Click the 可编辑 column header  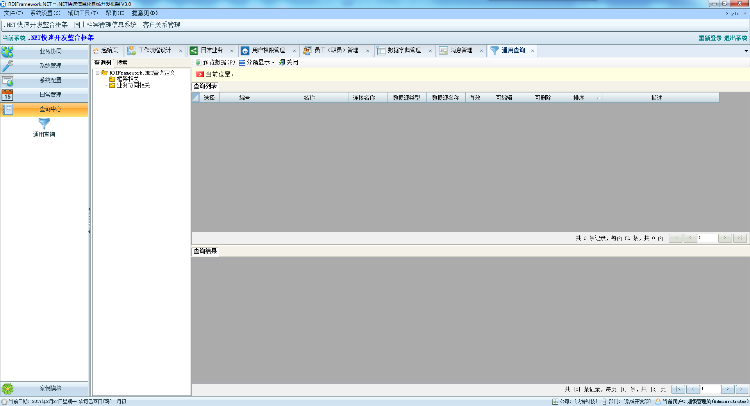point(504,98)
